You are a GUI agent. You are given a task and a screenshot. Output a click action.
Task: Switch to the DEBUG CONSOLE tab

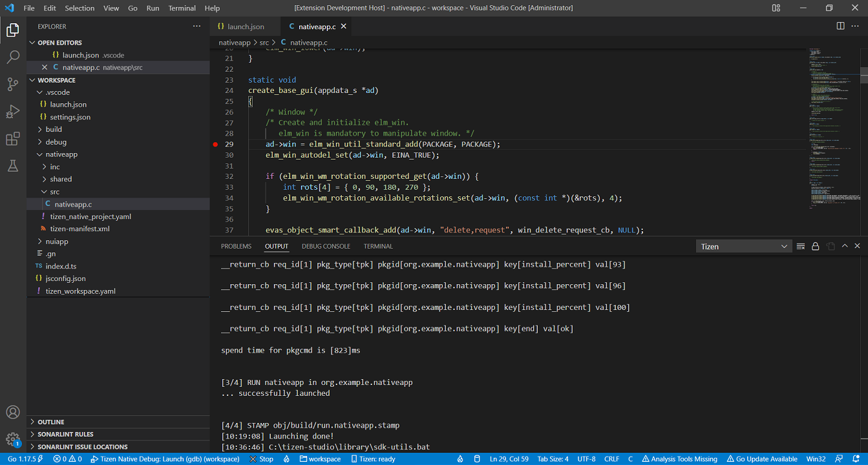click(x=326, y=246)
